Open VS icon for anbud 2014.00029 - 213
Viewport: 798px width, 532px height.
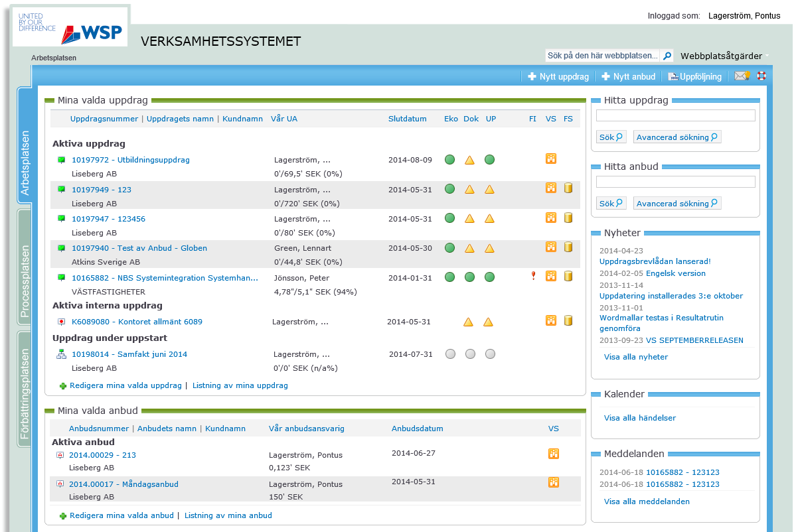tap(554, 454)
